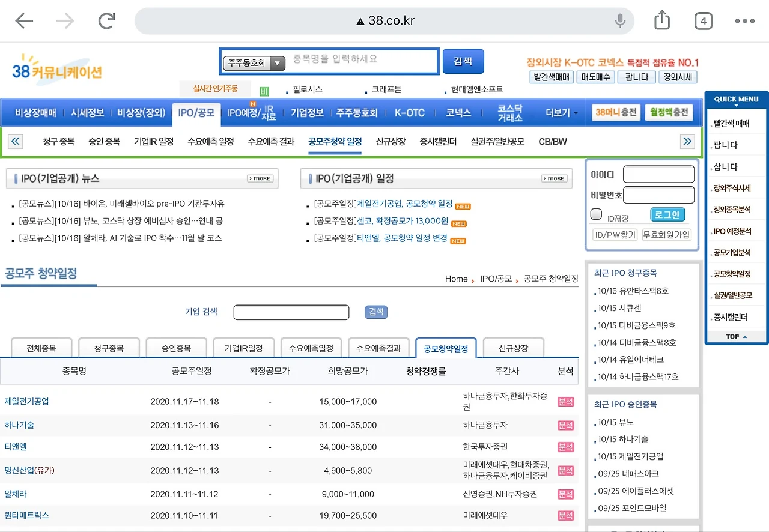Click the 분석 badge for 퀀타매트릭스
The image size is (769, 532).
pos(565,515)
